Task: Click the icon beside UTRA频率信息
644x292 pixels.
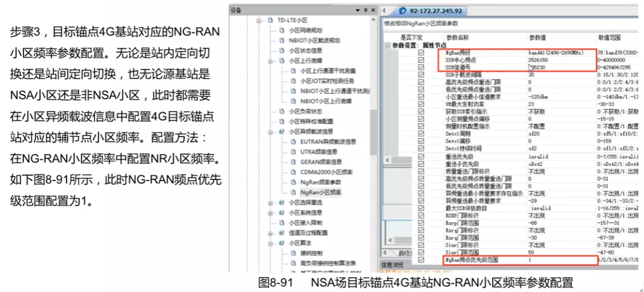Action: [293, 152]
